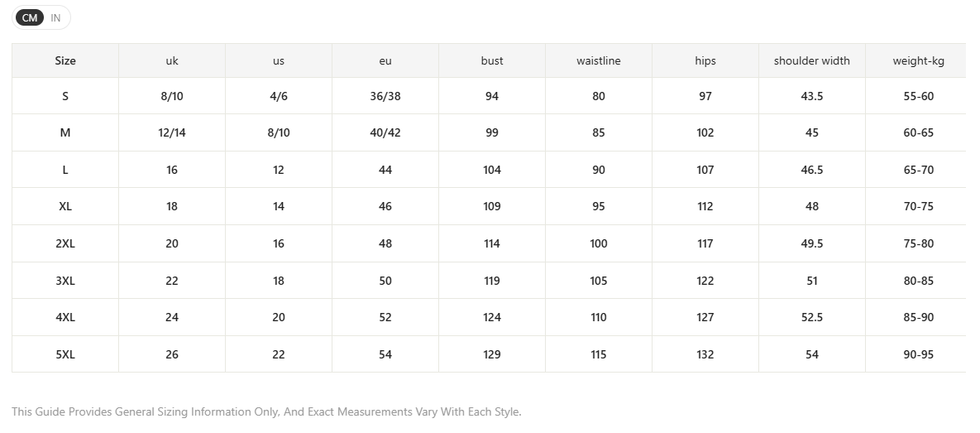Click the 12/14 uk size cell

coord(172,132)
